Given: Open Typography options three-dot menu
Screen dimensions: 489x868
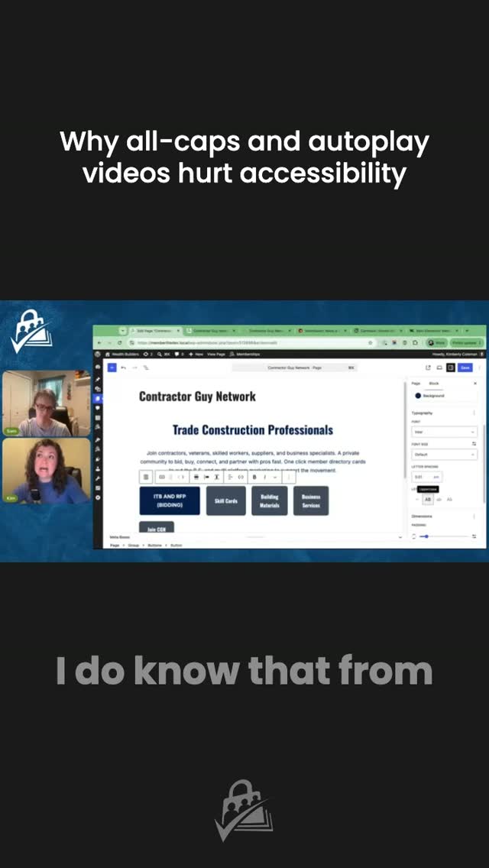Looking at the screenshot, I should 474,413.
